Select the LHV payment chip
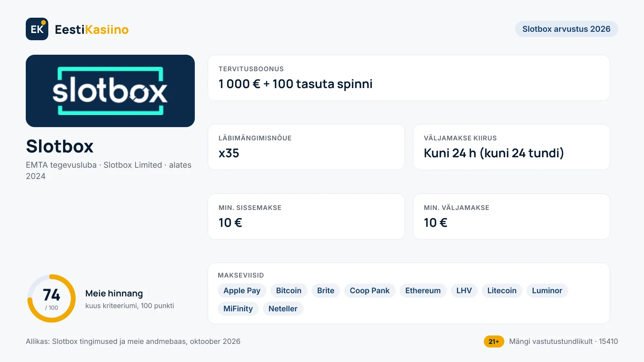The height and width of the screenshot is (362, 644). coord(464,291)
